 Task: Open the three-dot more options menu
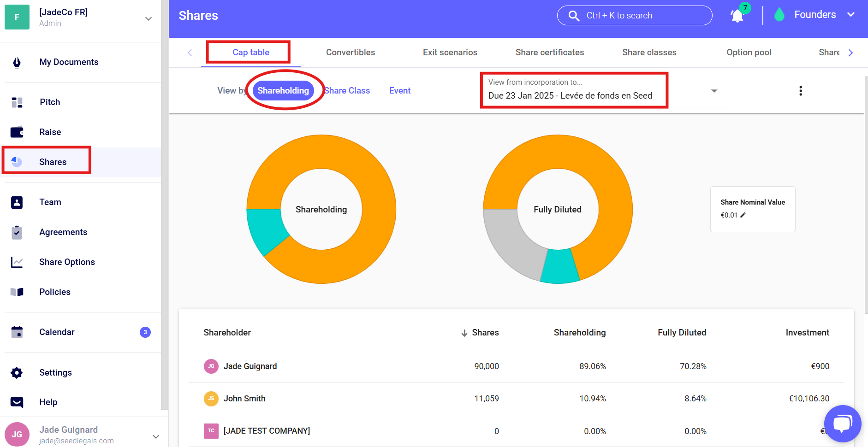click(x=801, y=91)
